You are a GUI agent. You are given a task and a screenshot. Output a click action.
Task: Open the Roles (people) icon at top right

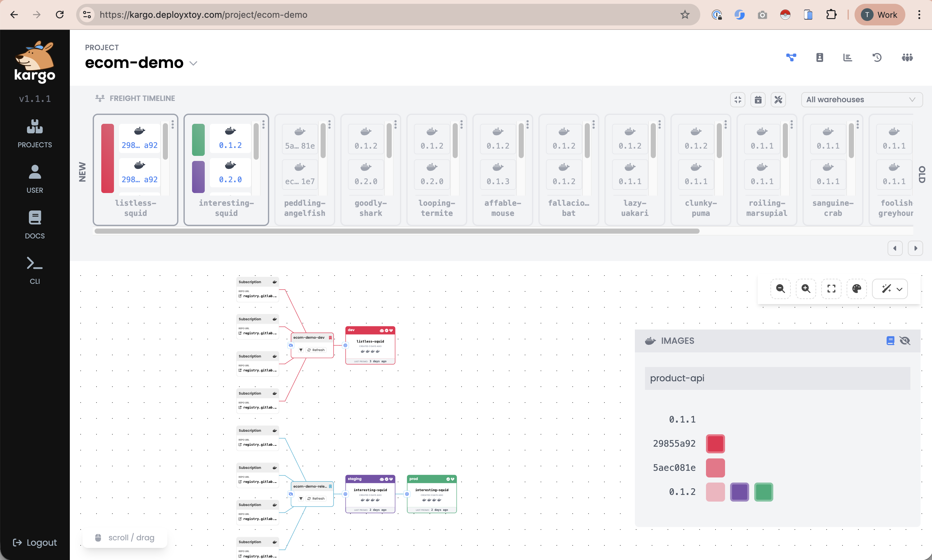(x=907, y=57)
